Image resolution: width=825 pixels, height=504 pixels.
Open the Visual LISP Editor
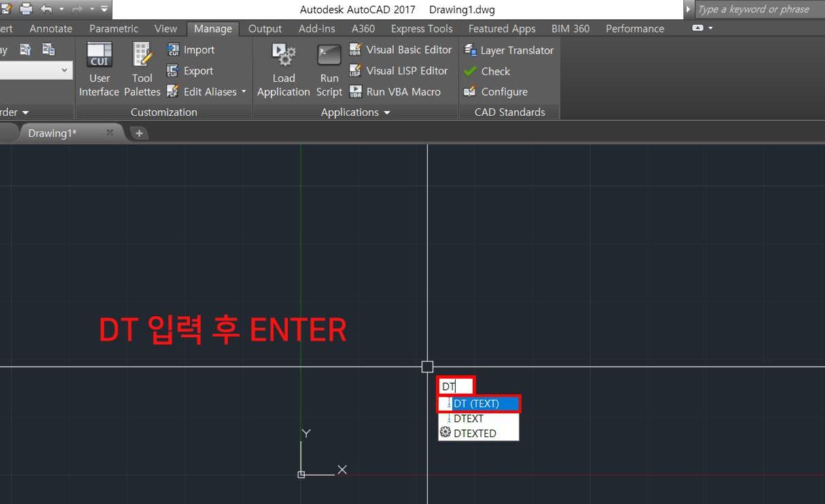pyautogui.click(x=398, y=71)
